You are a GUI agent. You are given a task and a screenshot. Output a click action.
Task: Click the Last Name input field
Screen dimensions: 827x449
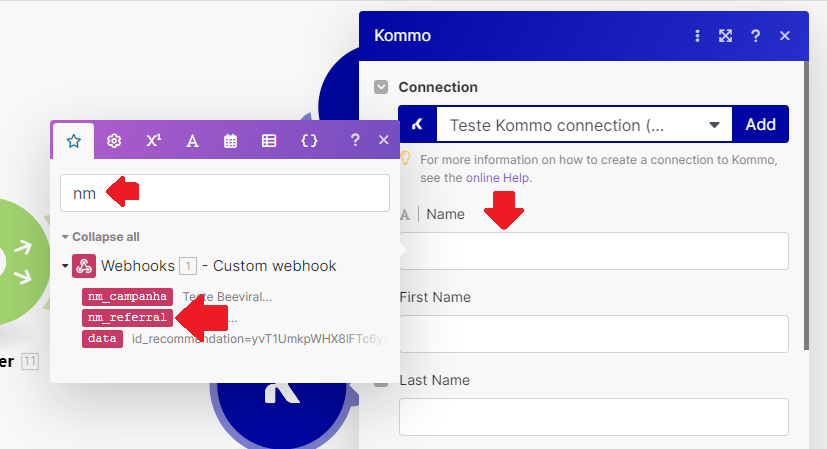click(594, 417)
